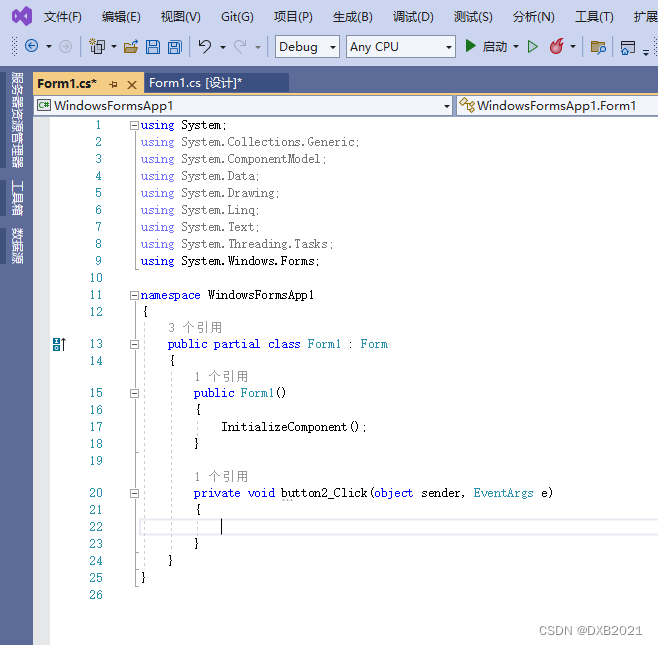Open the Git(G) menu
The image size is (658, 645).
237,17
